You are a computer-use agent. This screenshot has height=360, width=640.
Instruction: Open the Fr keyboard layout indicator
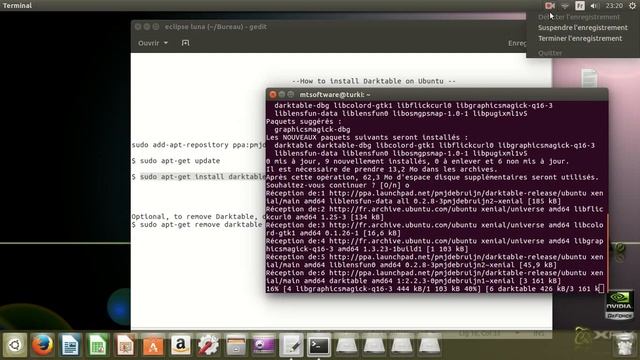[580, 5]
